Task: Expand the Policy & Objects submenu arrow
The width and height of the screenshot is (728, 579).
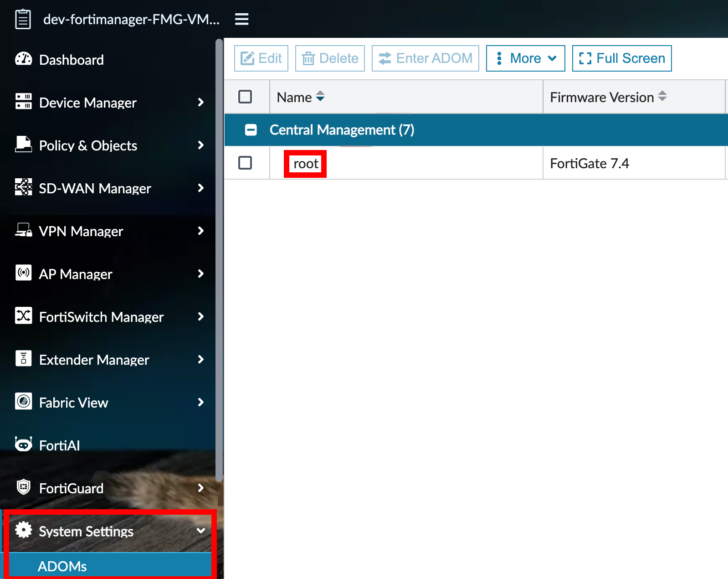Action: tap(200, 145)
